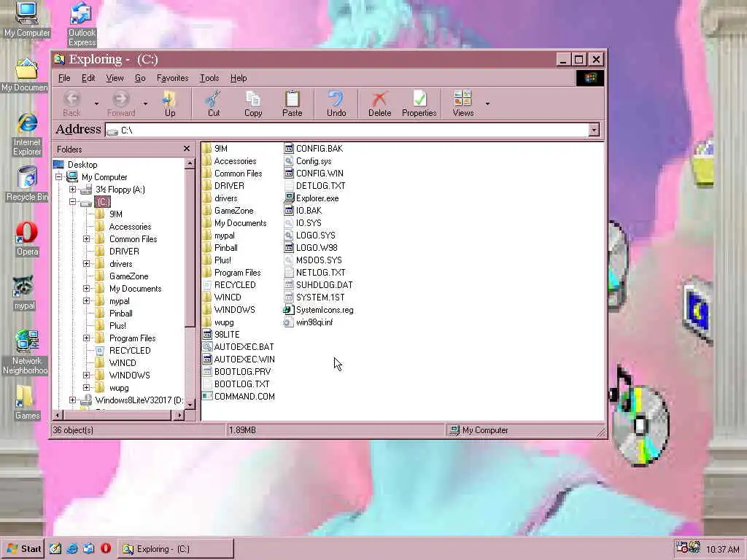This screenshot has height=560, width=747.
Task: Click the Internet Explorer desktop icon
Action: tap(27, 135)
